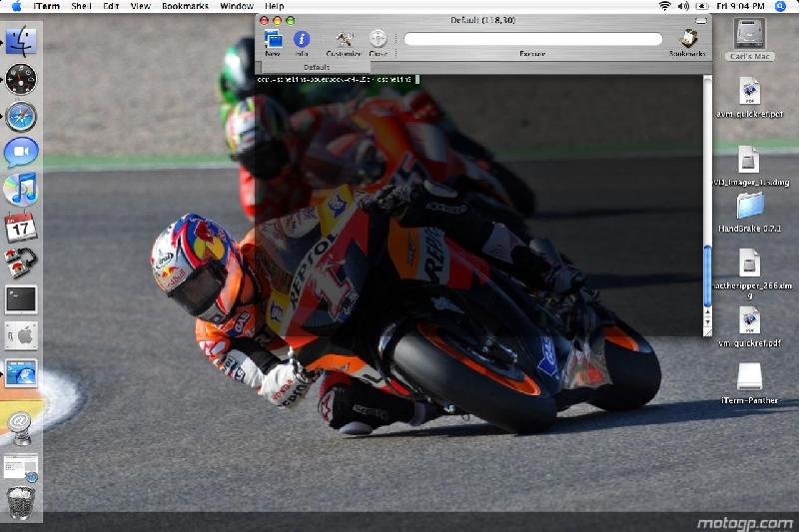
Task: Open the Bookmarks menu in menu bar
Action: tap(185, 6)
